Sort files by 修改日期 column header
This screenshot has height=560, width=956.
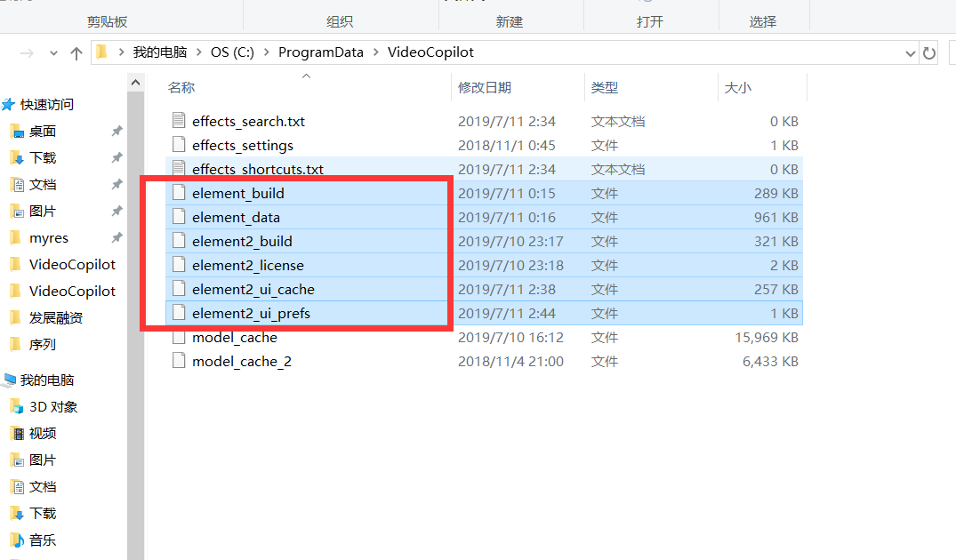click(484, 87)
